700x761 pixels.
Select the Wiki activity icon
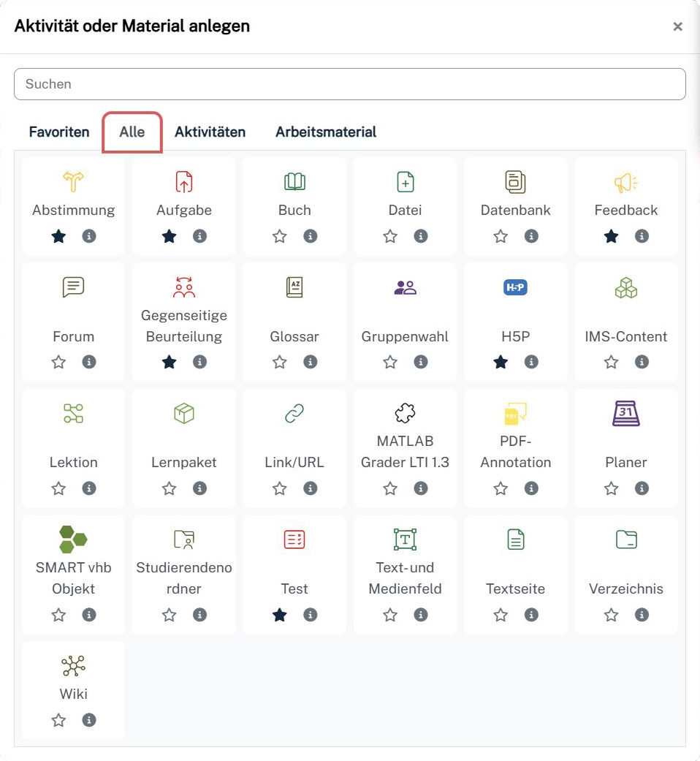tap(73, 666)
